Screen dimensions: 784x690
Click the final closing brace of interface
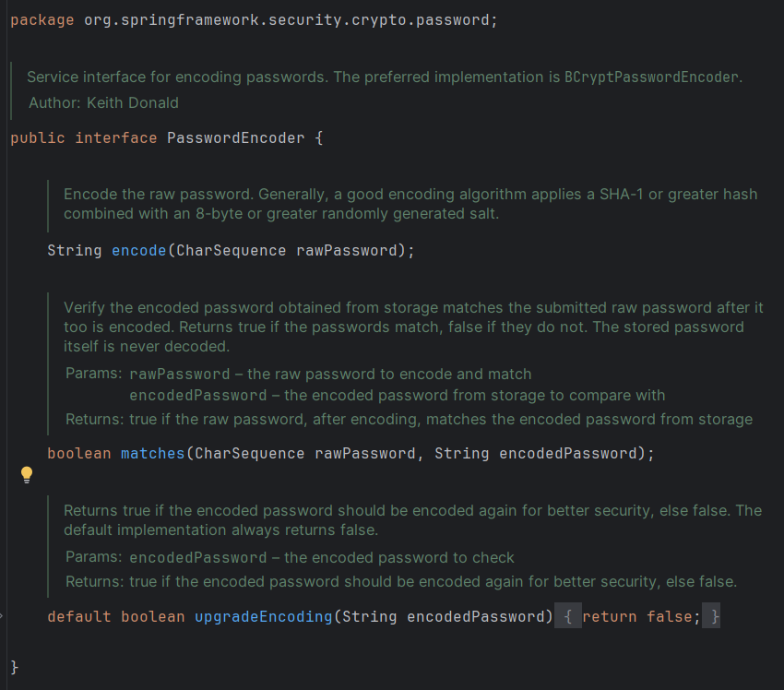coord(15,667)
